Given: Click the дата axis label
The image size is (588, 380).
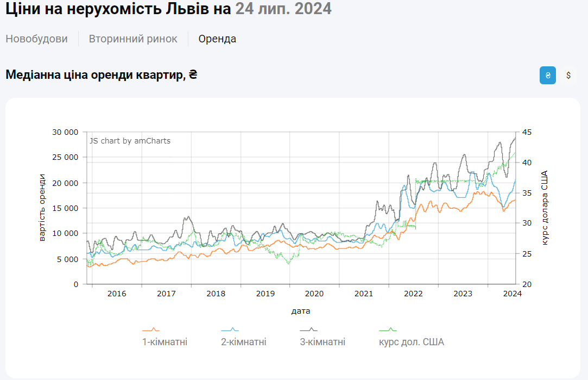Looking at the screenshot, I should click(300, 310).
